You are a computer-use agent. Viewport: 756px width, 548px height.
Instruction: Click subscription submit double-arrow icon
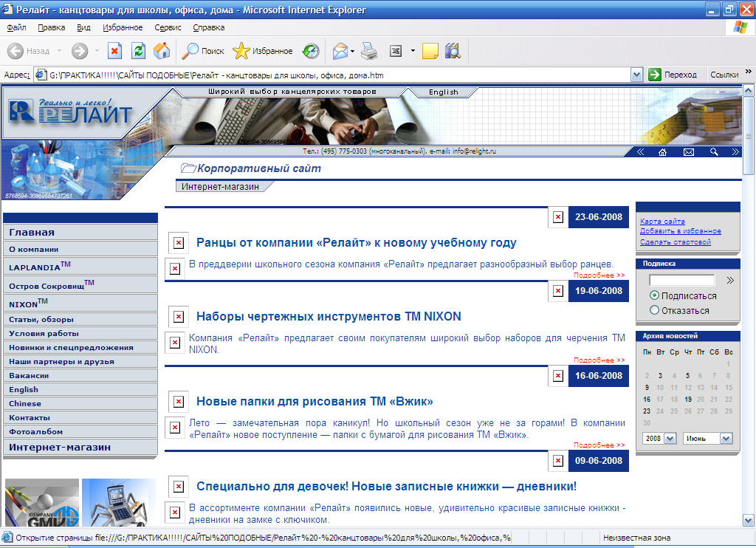tap(730, 280)
